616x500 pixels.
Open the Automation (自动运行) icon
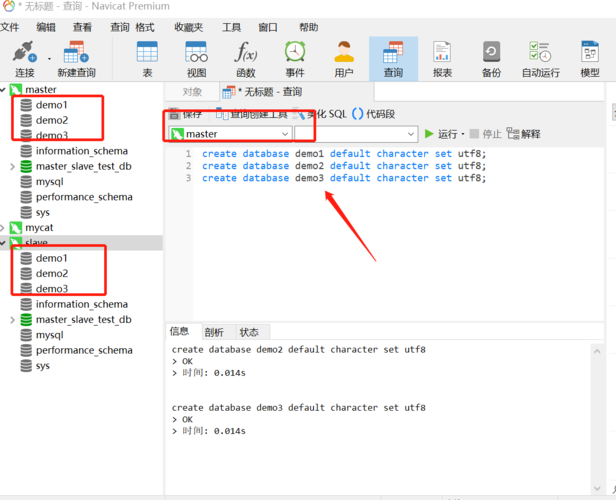tap(541, 59)
